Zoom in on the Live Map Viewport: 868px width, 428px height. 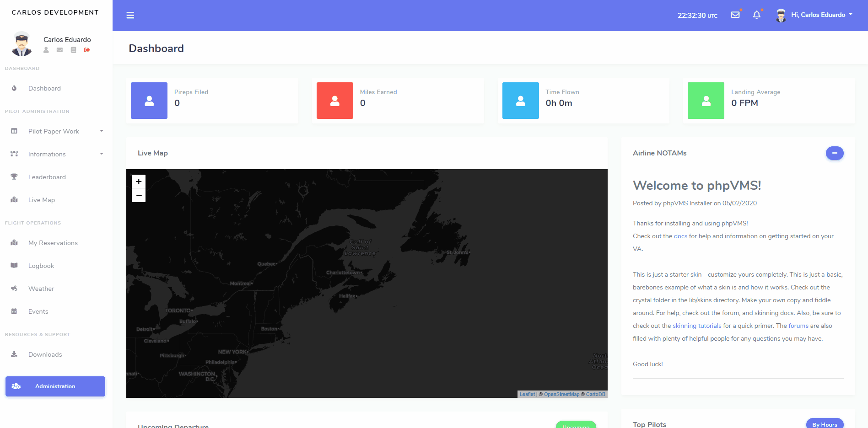pos(139,182)
